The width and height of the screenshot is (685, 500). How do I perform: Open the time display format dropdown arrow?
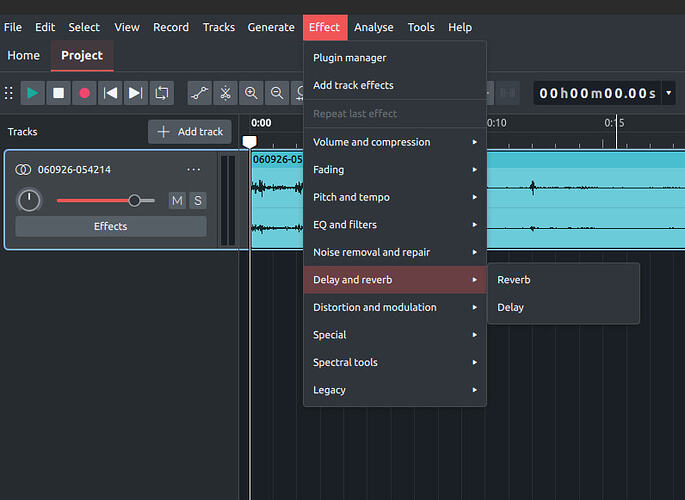668,93
